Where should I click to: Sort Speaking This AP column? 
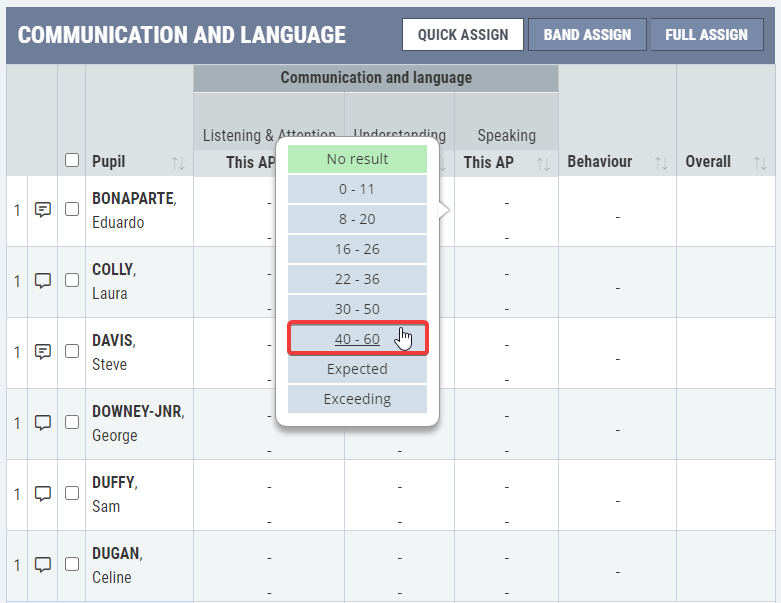point(543,164)
